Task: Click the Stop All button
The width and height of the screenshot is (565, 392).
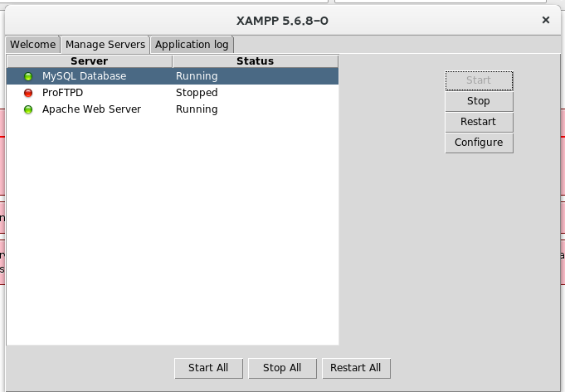Action: pyautogui.click(x=282, y=368)
